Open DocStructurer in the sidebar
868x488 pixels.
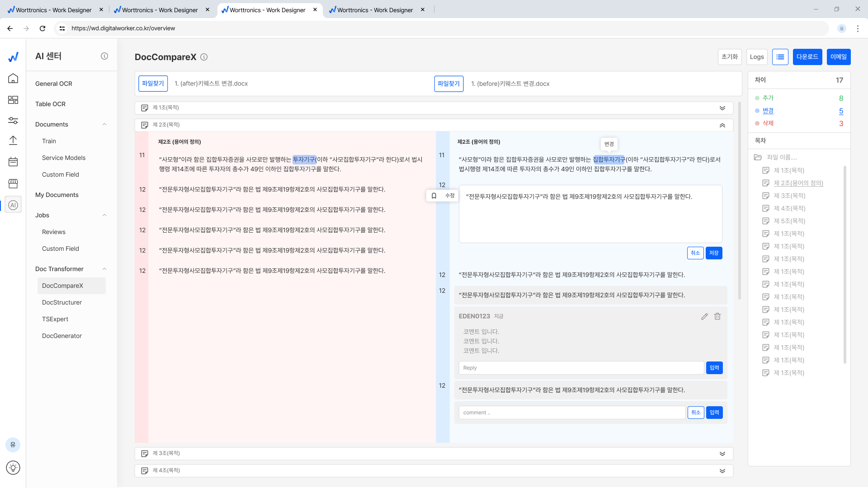[62, 302]
